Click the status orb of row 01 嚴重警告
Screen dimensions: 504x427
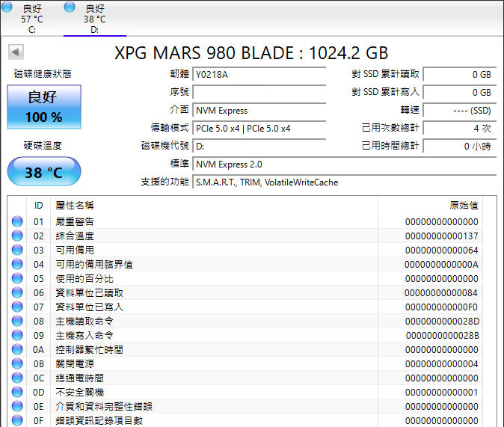point(17,221)
